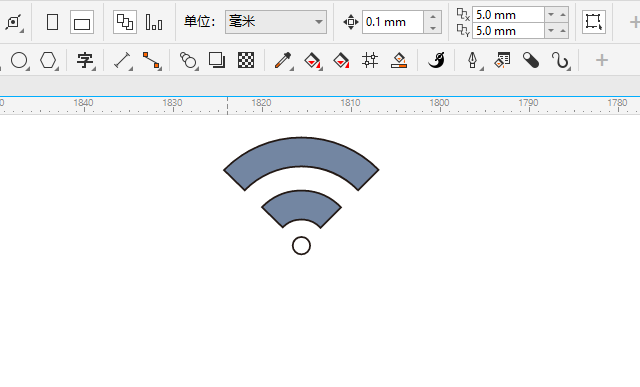Select the Color Eyedropper tool

[x=283, y=61]
